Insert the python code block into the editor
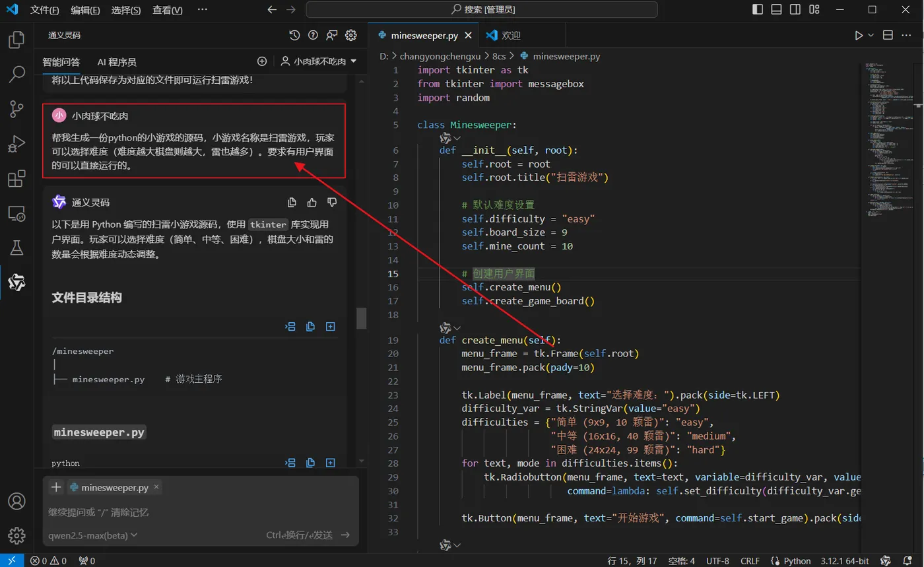Image resolution: width=924 pixels, height=567 pixels. click(290, 463)
